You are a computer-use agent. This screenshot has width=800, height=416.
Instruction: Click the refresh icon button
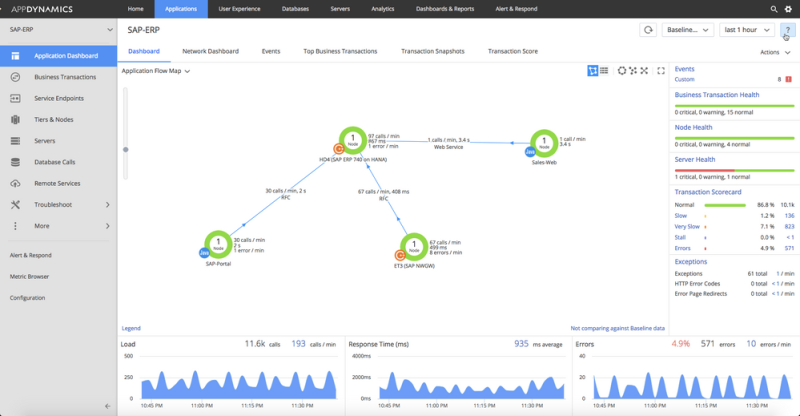[648, 30]
